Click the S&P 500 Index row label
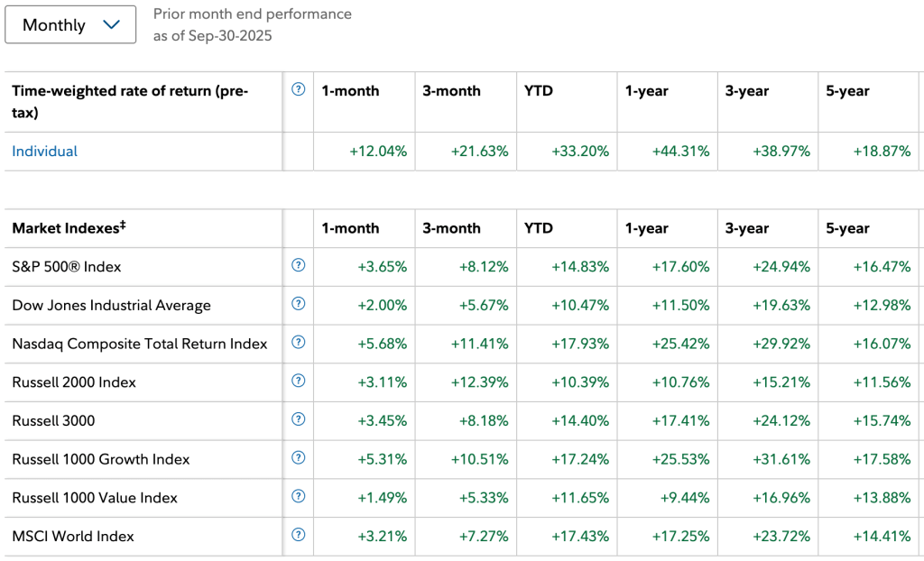924x561 pixels. click(66, 267)
